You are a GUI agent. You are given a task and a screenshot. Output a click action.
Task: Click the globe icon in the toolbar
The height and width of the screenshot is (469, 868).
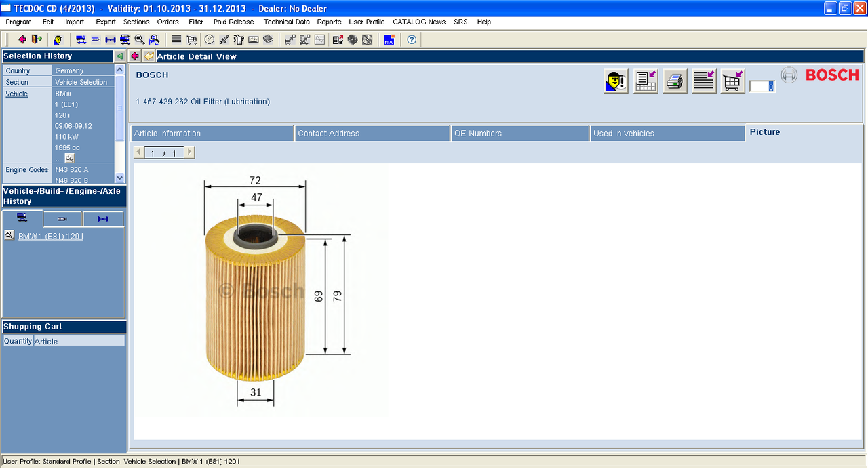click(353, 39)
